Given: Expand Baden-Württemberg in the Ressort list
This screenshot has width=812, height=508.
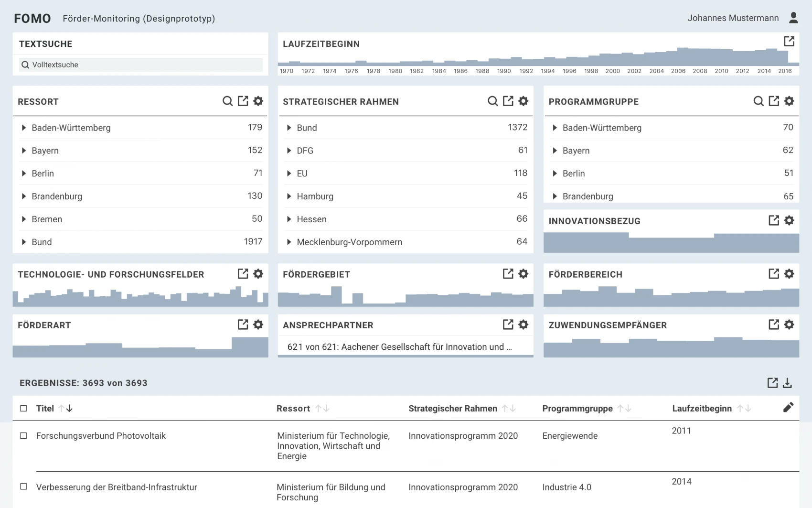Looking at the screenshot, I should click(24, 128).
